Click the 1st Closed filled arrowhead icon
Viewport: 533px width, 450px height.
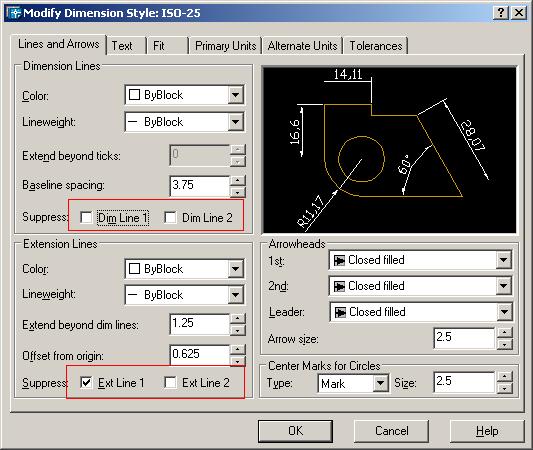339,260
